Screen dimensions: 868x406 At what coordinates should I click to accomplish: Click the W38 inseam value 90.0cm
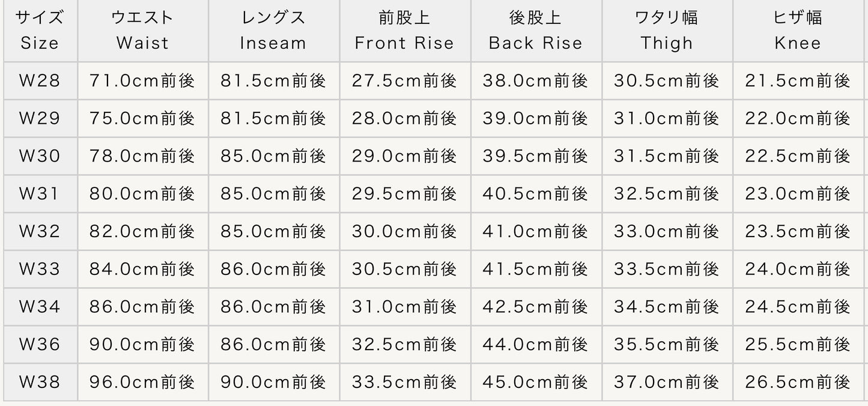pyautogui.click(x=273, y=381)
